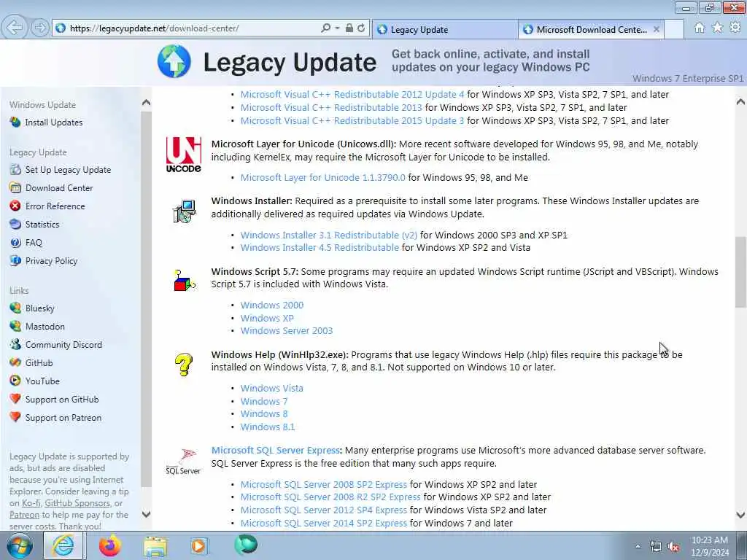747x560 pixels.
Task: Close the Microsoft Download Center tab
Action: pos(657,29)
